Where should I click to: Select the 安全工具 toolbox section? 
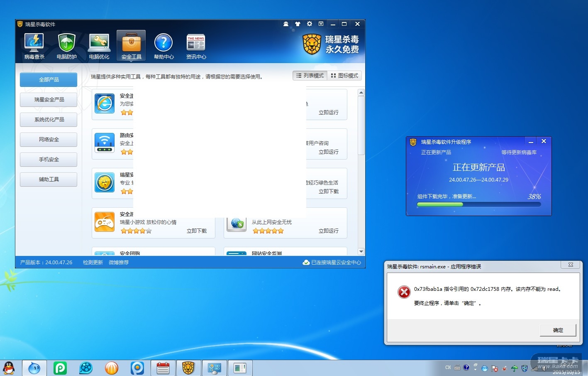[x=131, y=46]
